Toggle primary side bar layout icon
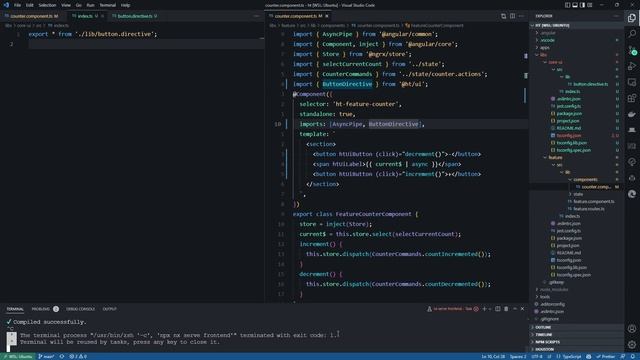The height and width of the screenshot is (360, 640). click(x=567, y=5)
